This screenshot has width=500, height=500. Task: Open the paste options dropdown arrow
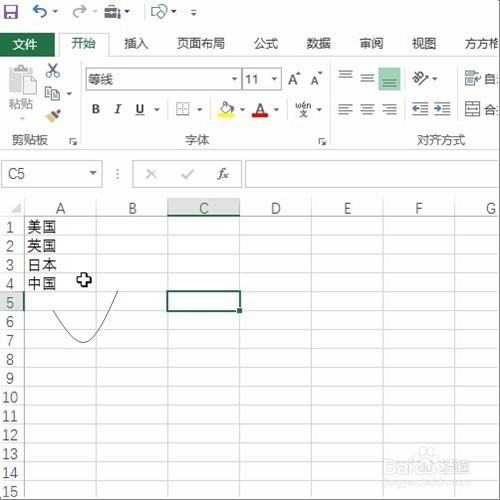point(22,119)
